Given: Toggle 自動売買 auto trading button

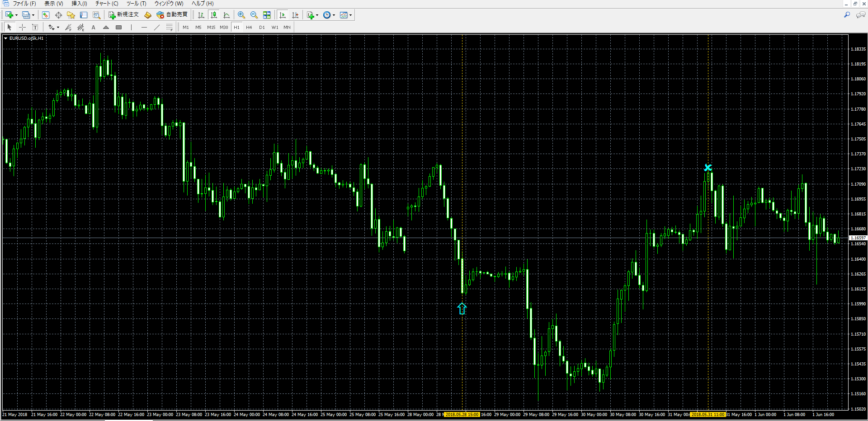Looking at the screenshot, I should click(172, 15).
